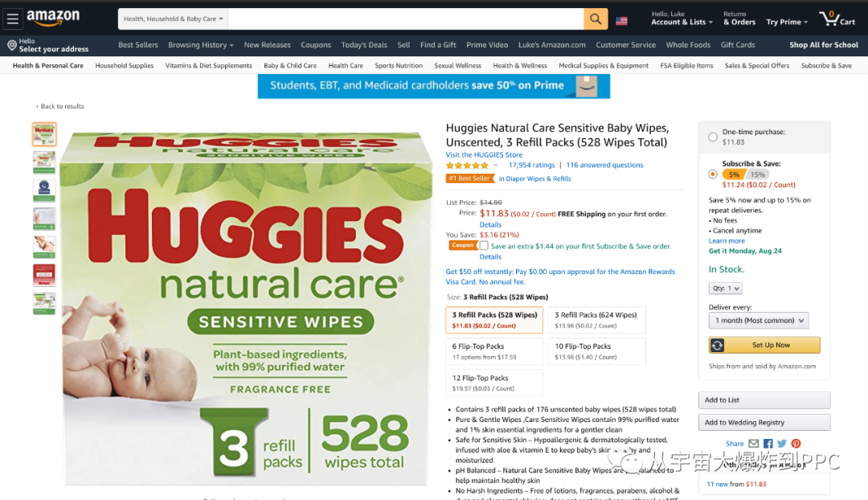
Task: Select the One-time purchase radio button
Action: point(713,137)
